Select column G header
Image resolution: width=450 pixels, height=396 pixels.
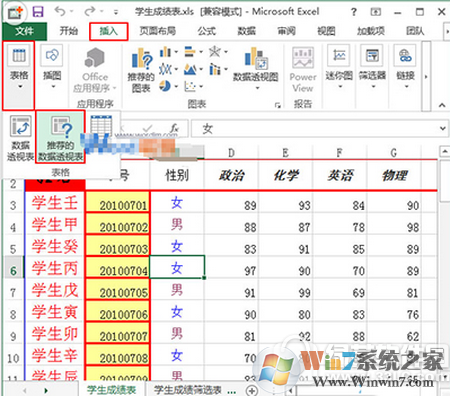click(394, 153)
